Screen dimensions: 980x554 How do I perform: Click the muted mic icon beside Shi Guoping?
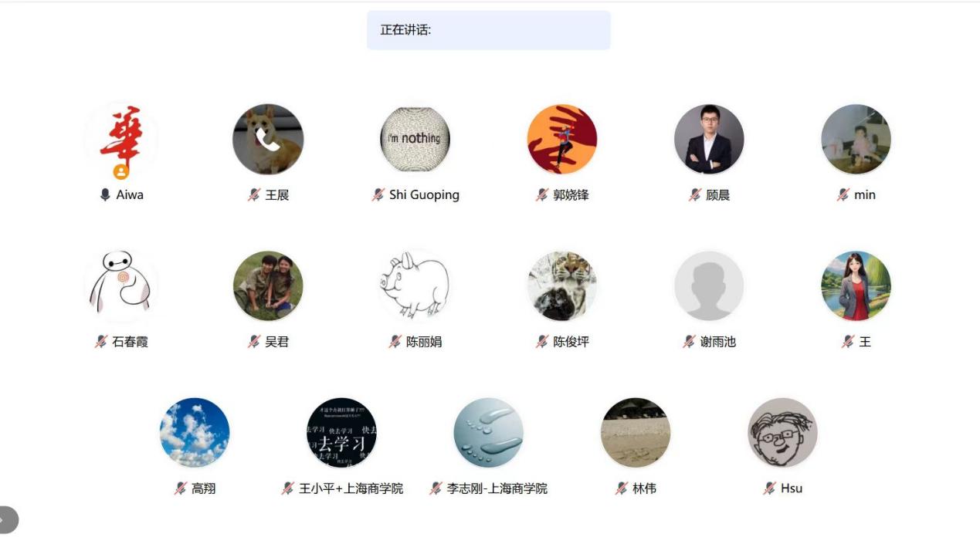pos(378,195)
